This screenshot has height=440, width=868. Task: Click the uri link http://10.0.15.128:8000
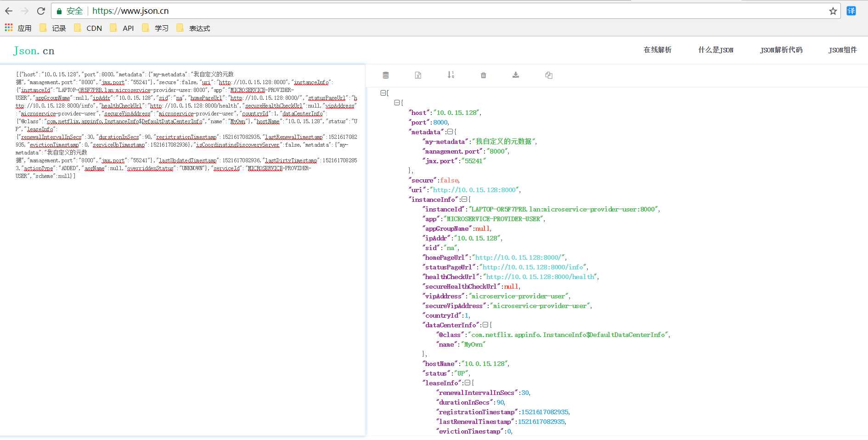pyautogui.click(x=474, y=190)
